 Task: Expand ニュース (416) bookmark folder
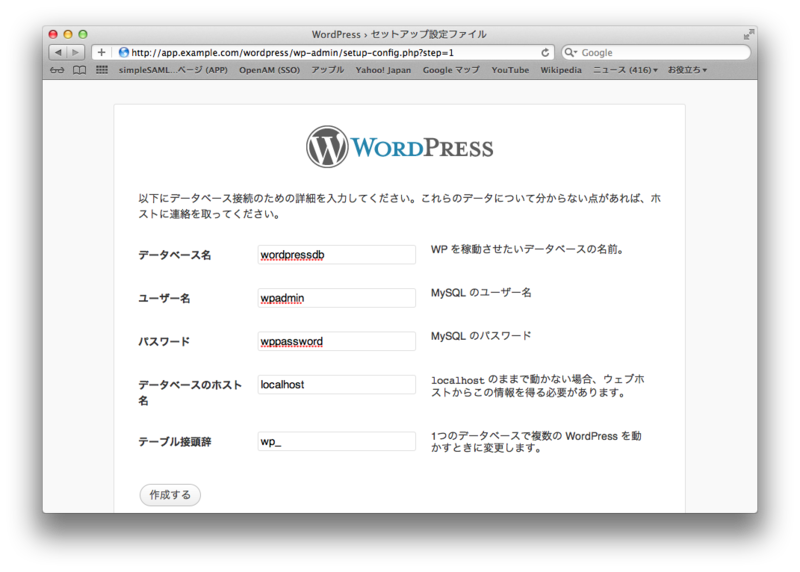pos(625,70)
